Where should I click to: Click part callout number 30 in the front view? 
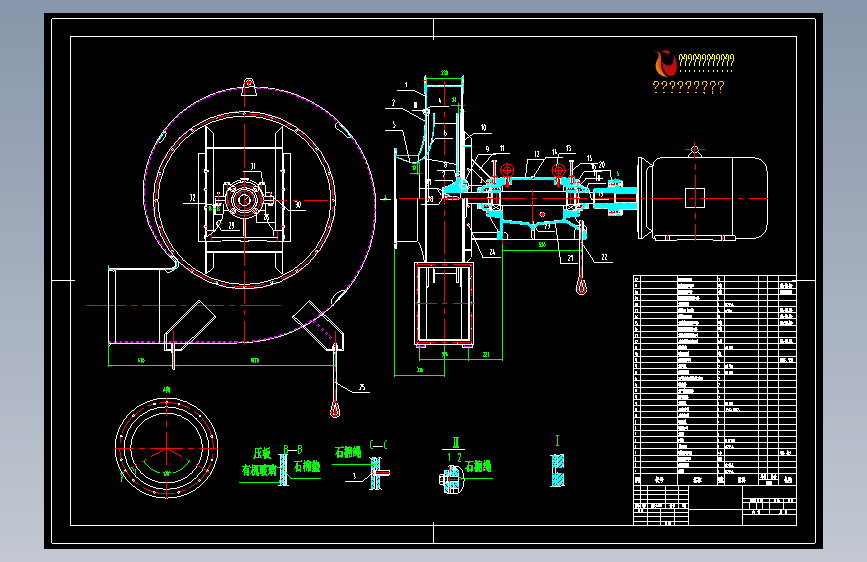(298, 205)
